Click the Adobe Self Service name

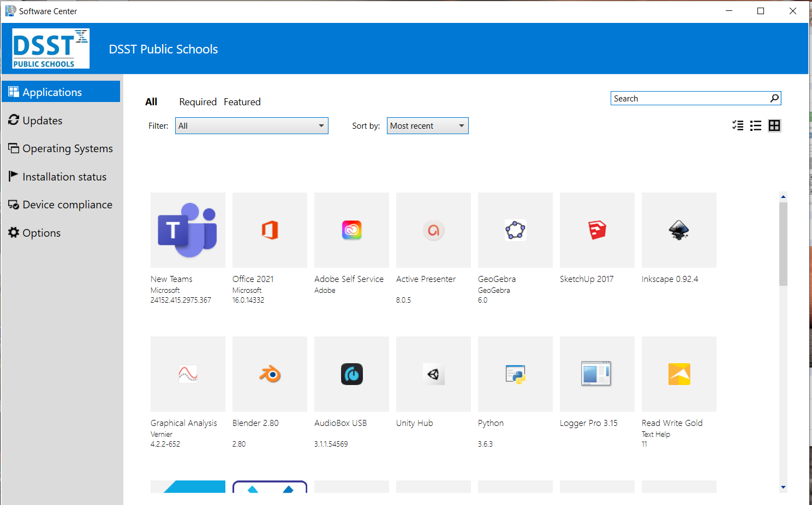pos(349,279)
